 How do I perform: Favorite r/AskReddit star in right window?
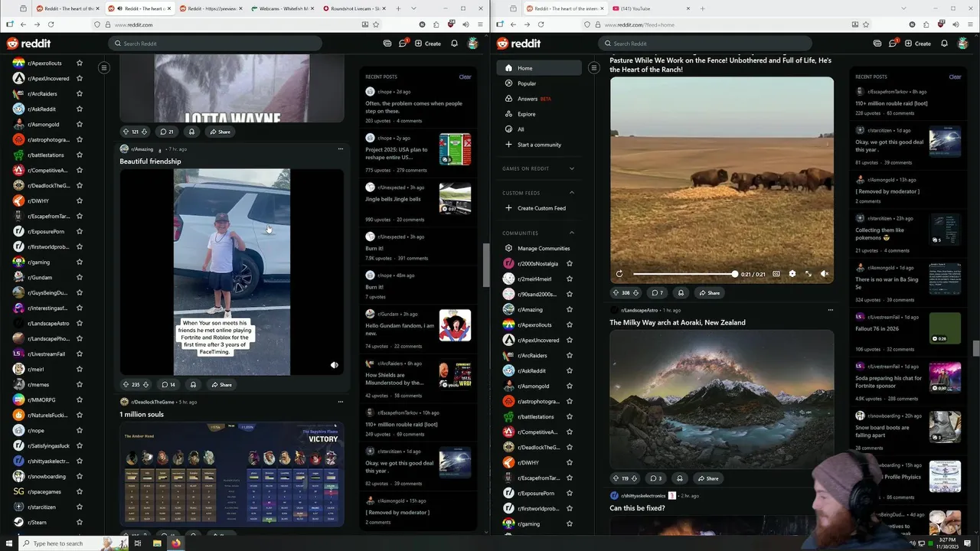point(569,370)
